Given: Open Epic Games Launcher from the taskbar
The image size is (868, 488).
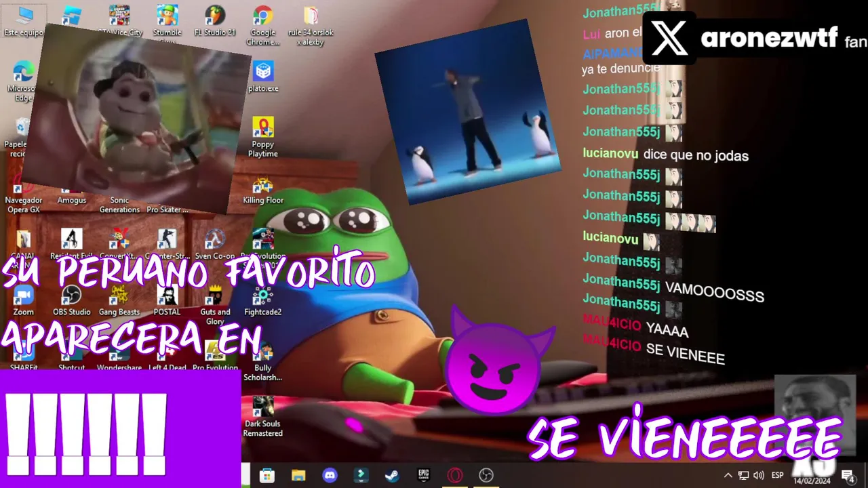Looking at the screenshot, I should (423, 475).
